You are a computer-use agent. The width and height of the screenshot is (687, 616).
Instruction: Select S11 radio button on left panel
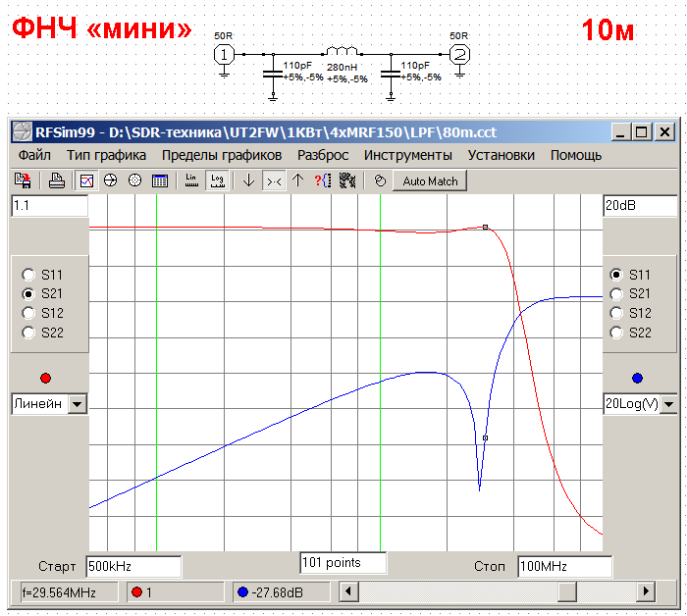coord(28,275)
